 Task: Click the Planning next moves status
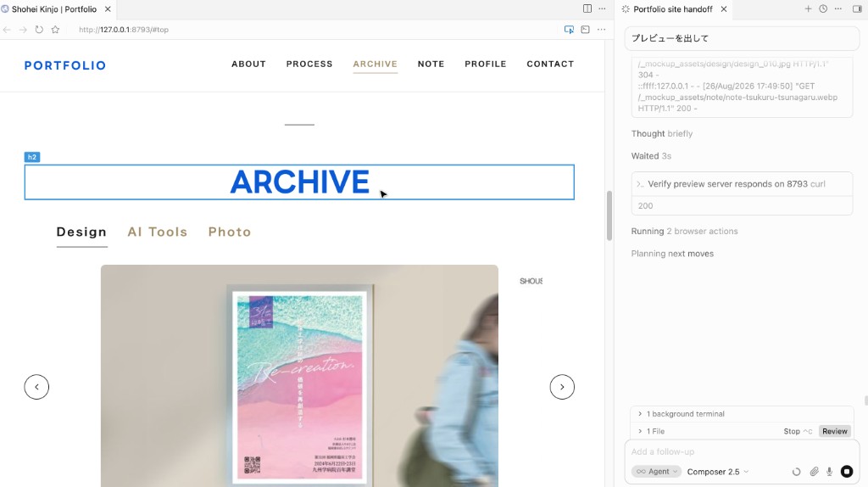[x=672, y=254]
